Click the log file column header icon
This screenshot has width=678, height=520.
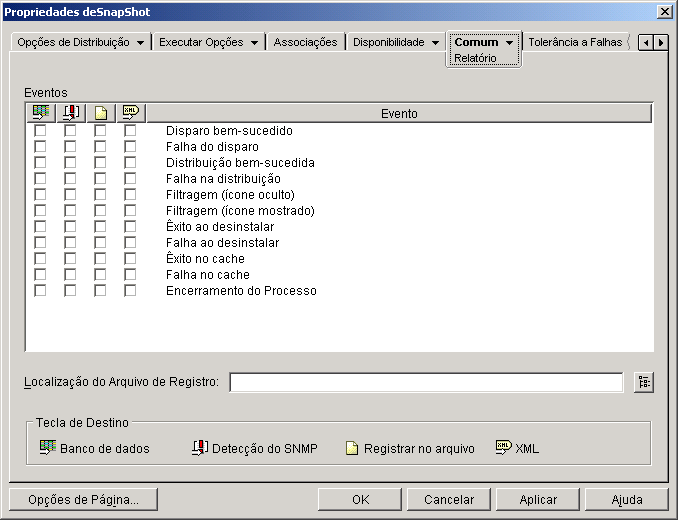(x=101, y=113)
